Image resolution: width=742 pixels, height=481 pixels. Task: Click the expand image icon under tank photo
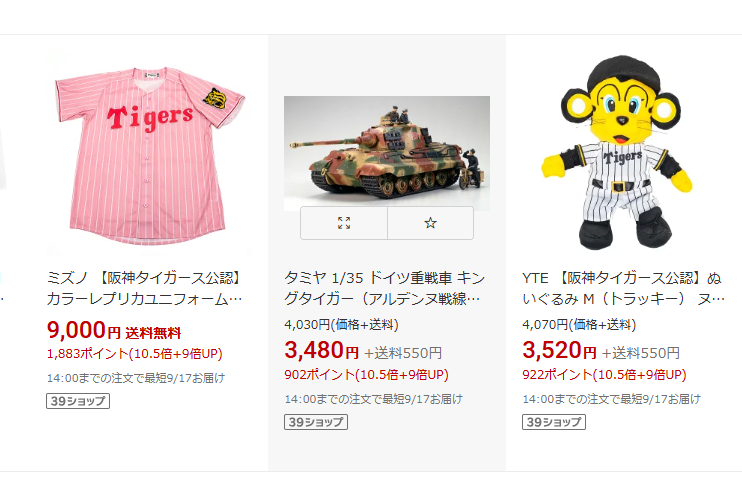[344, 223]
